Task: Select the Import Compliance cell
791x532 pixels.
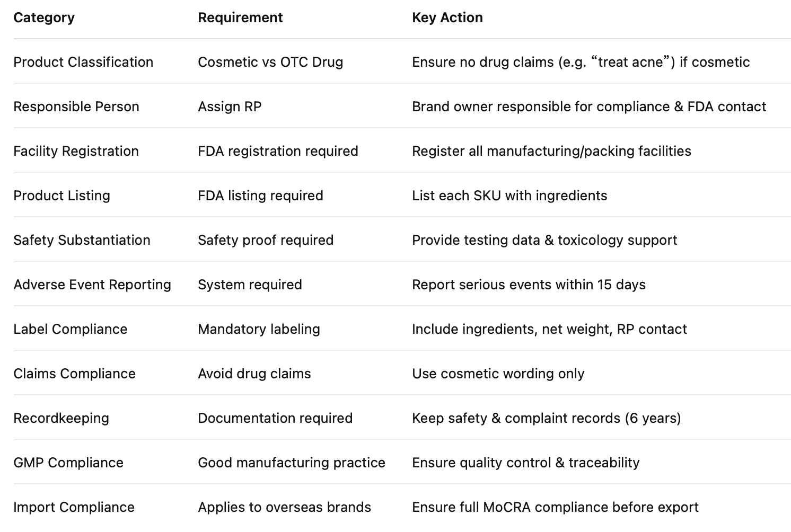Action: [74, 507]
